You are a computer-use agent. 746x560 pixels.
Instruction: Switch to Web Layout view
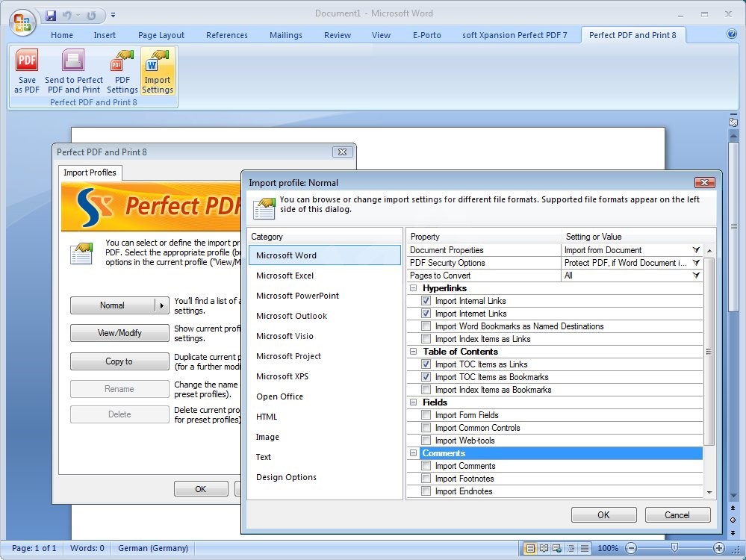(x=556, y=548)
